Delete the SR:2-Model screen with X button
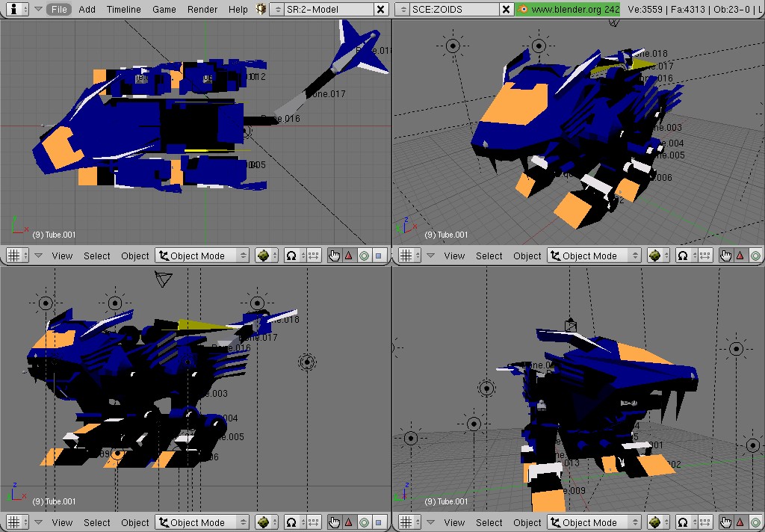The image size is (765, 532). 380,9
